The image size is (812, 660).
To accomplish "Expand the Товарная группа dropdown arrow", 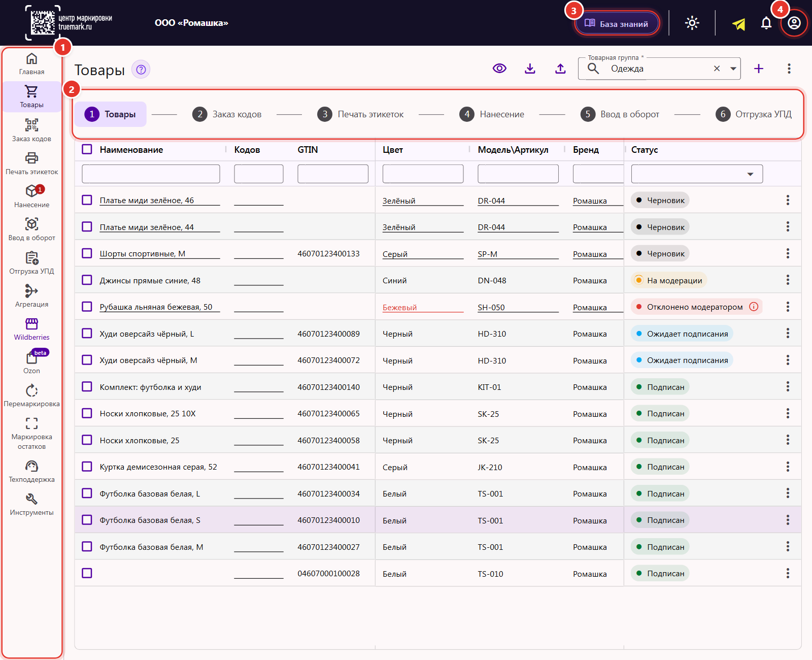I will click(x=733, y=69).
